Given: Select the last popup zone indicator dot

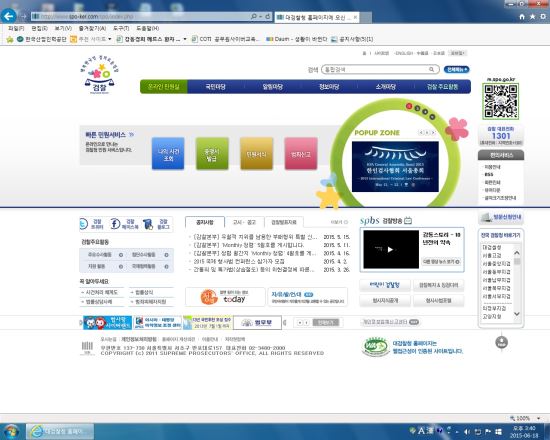Looking at the screenshot, I should pyautogui.click(x=432, y=117).
